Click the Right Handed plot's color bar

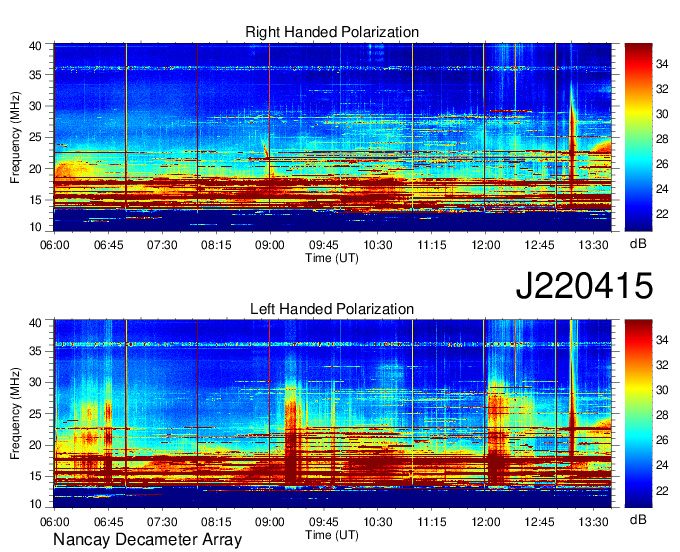638,137
